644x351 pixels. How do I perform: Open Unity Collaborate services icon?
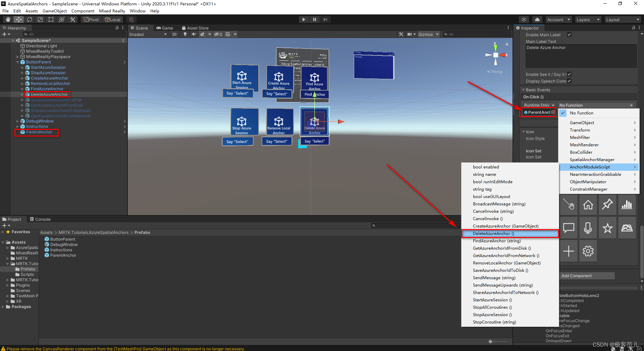524,19
